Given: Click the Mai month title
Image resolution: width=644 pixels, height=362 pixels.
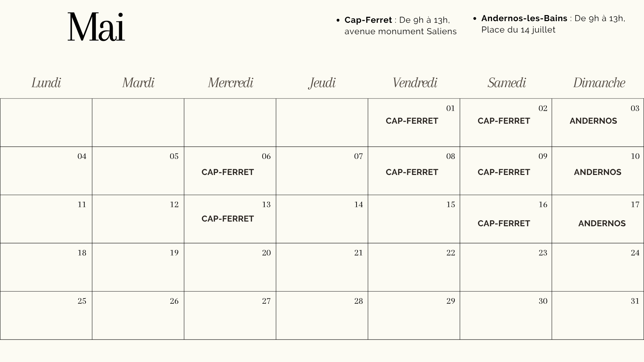Looking at the screenshot, I should click(96, 27).
